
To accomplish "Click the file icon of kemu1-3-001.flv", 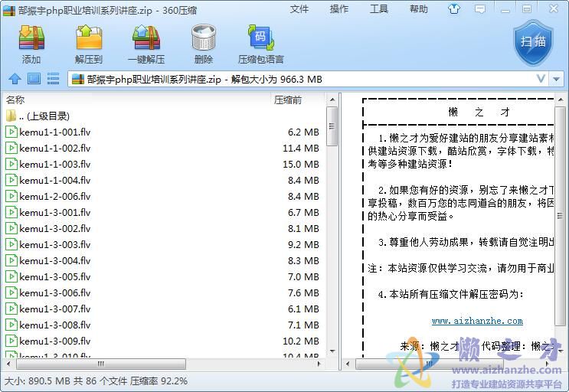I will point(11,213).
